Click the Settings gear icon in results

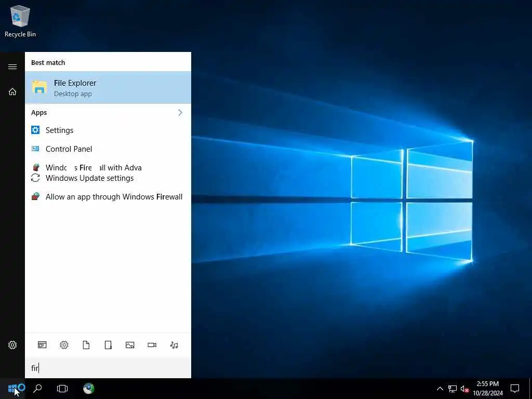[x=35, y=130]
